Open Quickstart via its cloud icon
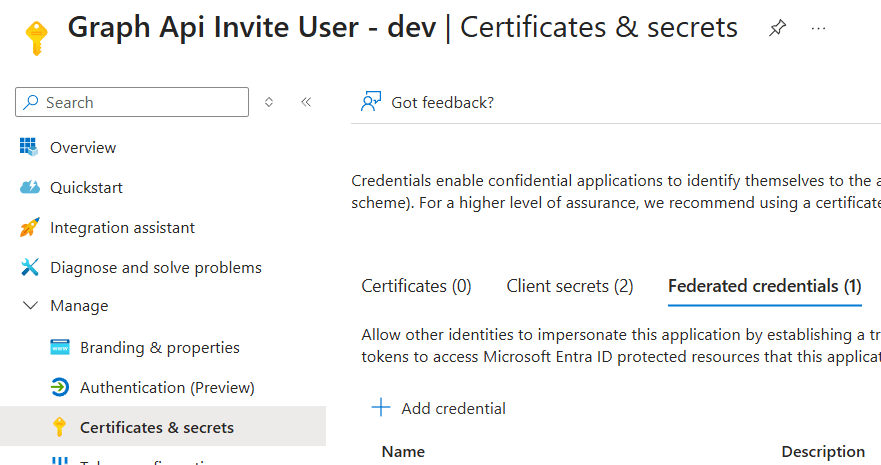 [x=30, y=187]
